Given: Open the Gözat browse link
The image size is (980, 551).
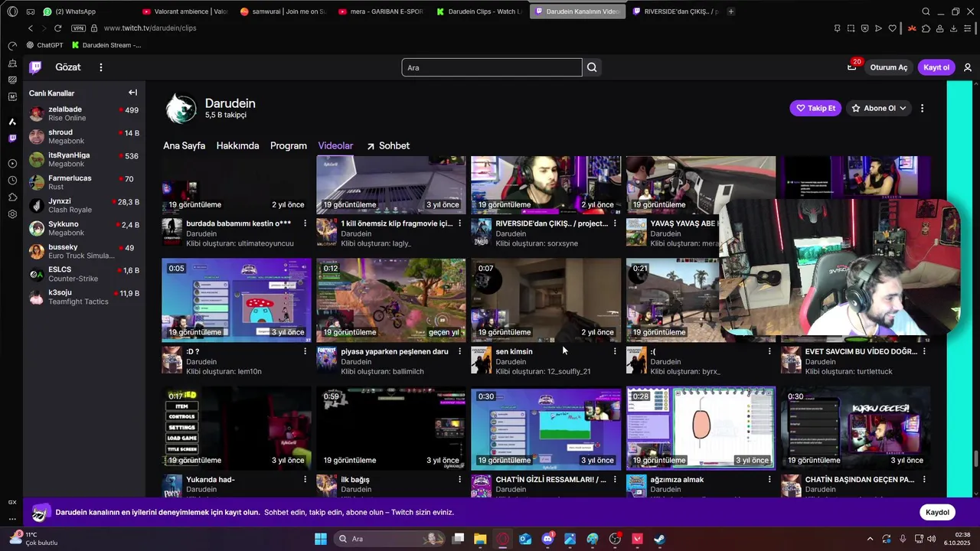Looking at the screenshot, I should (68, 67).
